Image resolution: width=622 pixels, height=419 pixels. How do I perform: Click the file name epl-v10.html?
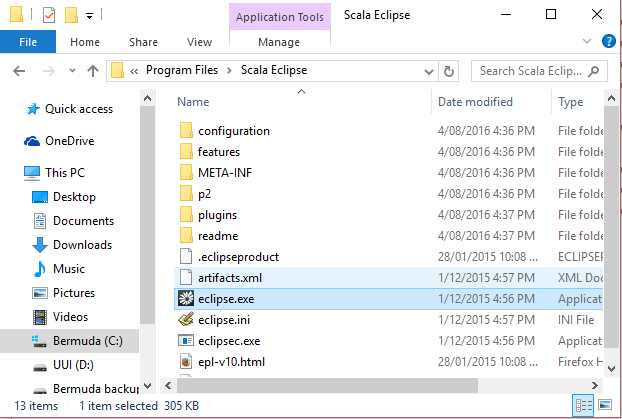point(231,362)
